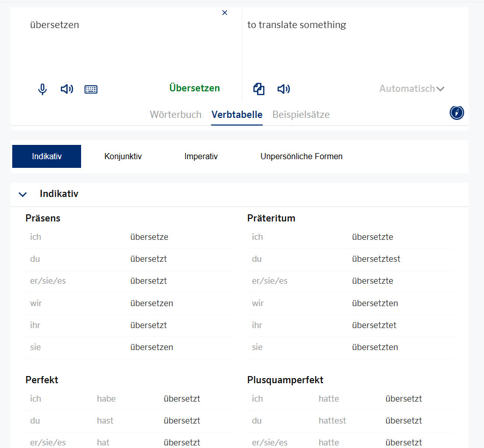Open the Beispielsätze tab
Viewport: 484px width, 448px height.
(301, 115)
